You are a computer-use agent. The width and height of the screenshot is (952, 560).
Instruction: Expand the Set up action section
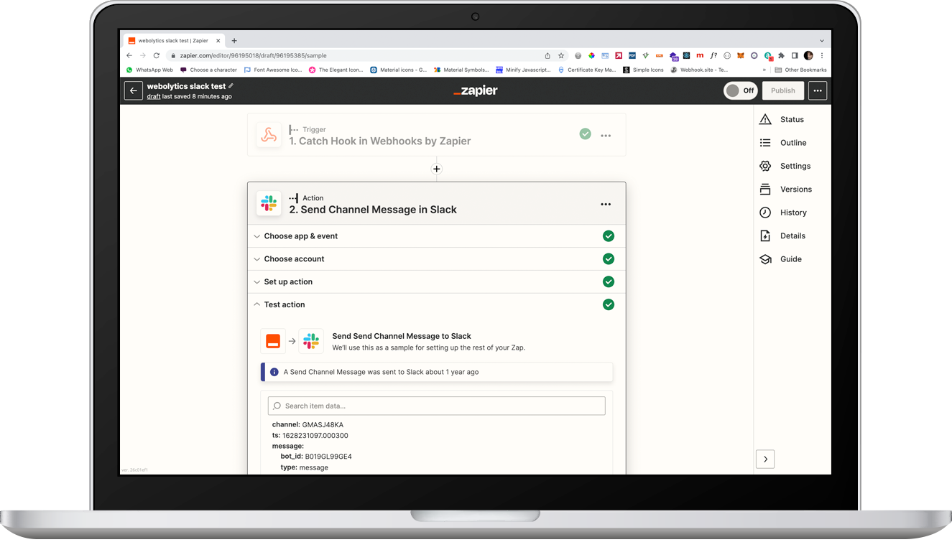tap(288, 282)
